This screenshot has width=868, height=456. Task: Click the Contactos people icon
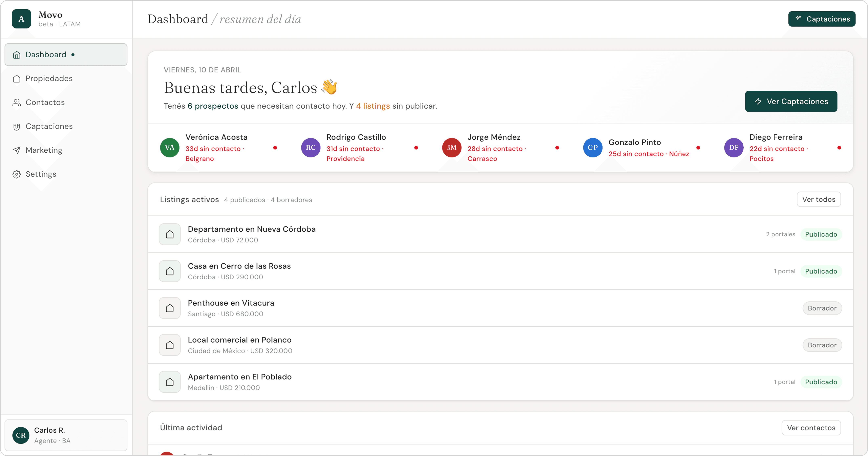tap(17, 103)
